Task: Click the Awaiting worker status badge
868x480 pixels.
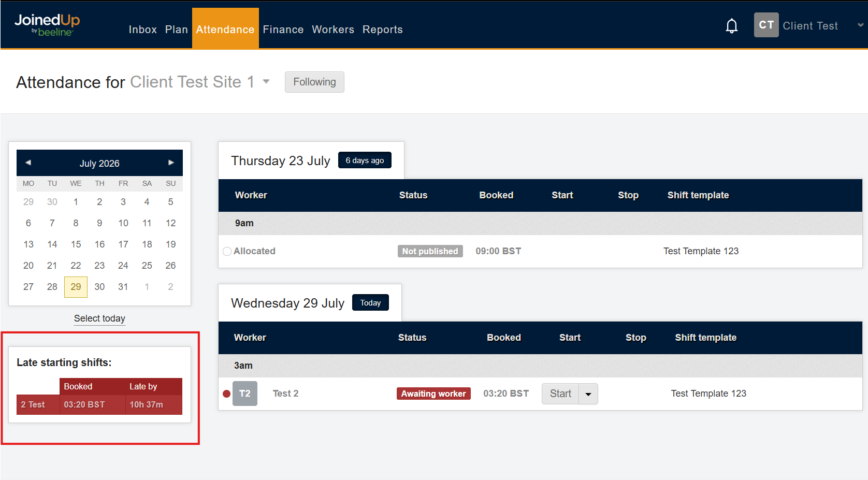Action: coord(433,394)
